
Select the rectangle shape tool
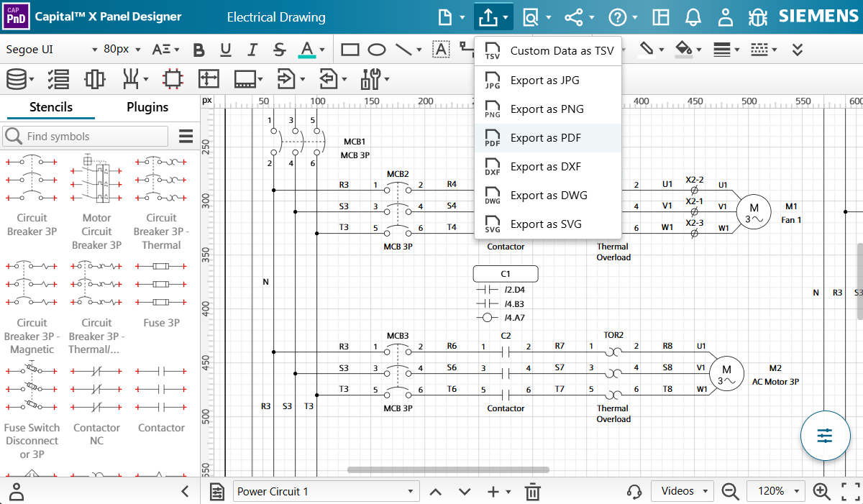[350, 50]
